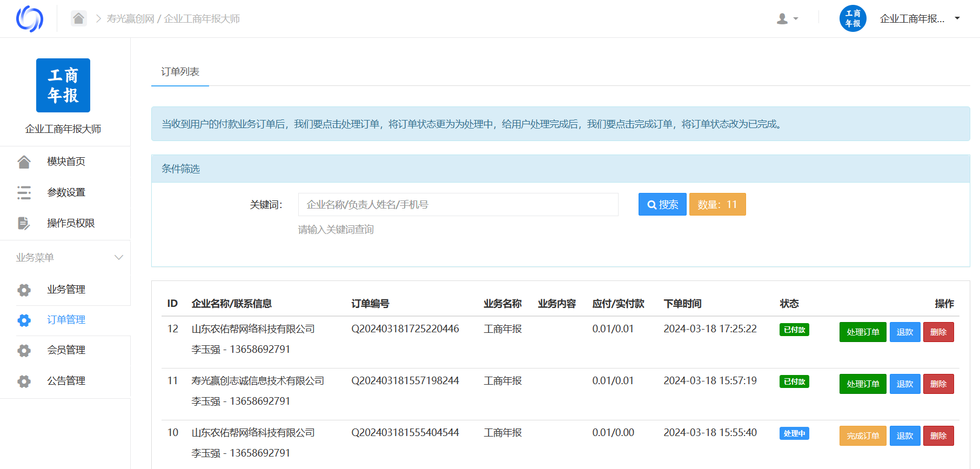Click the gear icon beside 业务管理

tap(24, 290)
